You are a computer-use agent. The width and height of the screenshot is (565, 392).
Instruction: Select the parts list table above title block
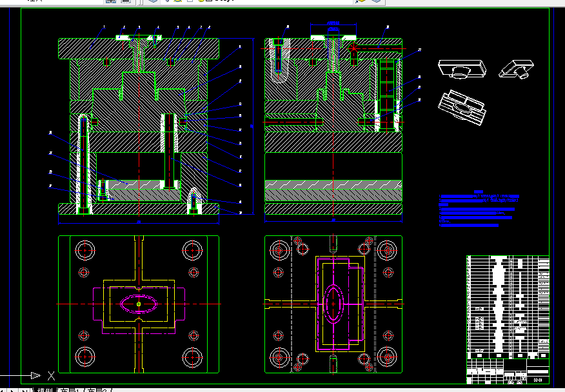(x=508, y=307)
